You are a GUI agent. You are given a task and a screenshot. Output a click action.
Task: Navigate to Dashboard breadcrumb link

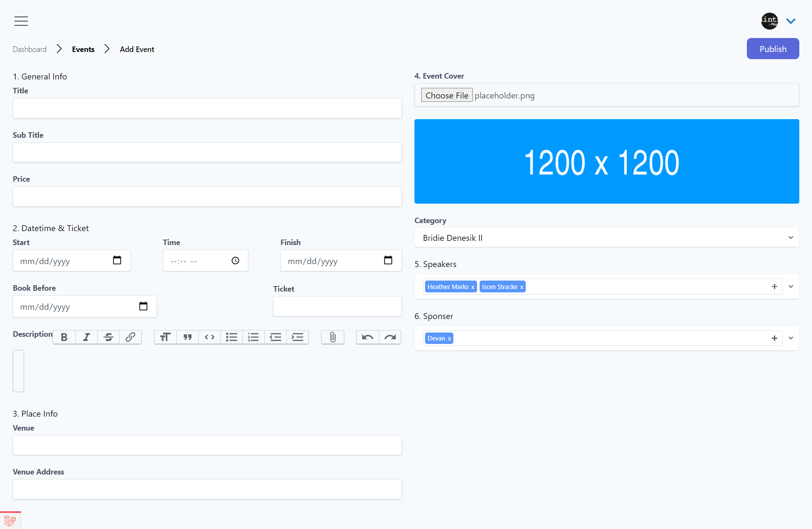click(x=30, y=49)
